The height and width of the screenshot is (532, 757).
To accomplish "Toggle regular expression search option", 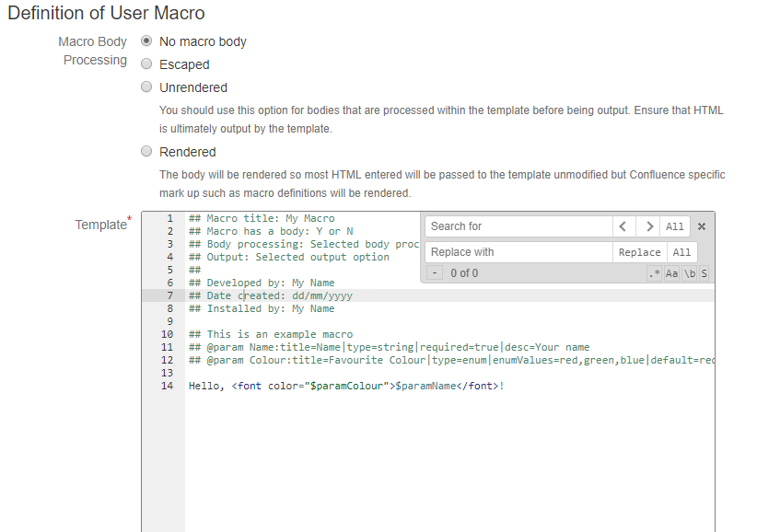I will pos(655,273).
